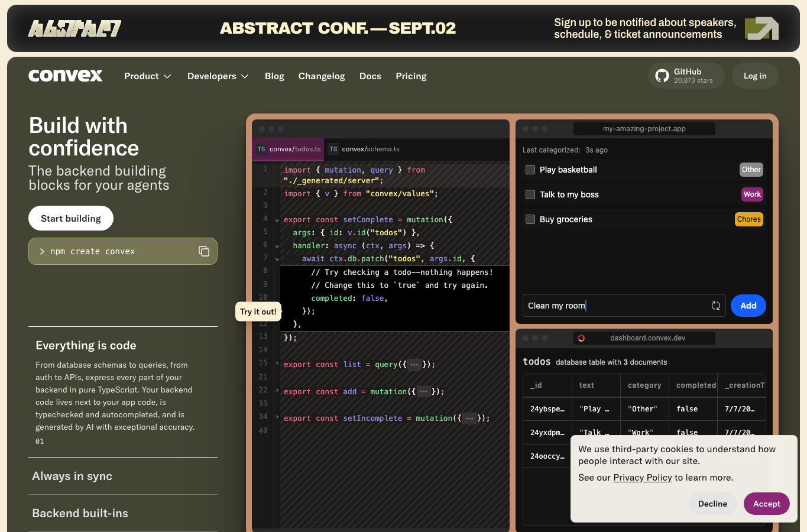Check the Play basketball checkbox

pyautogui.click(x=530, y=170)
